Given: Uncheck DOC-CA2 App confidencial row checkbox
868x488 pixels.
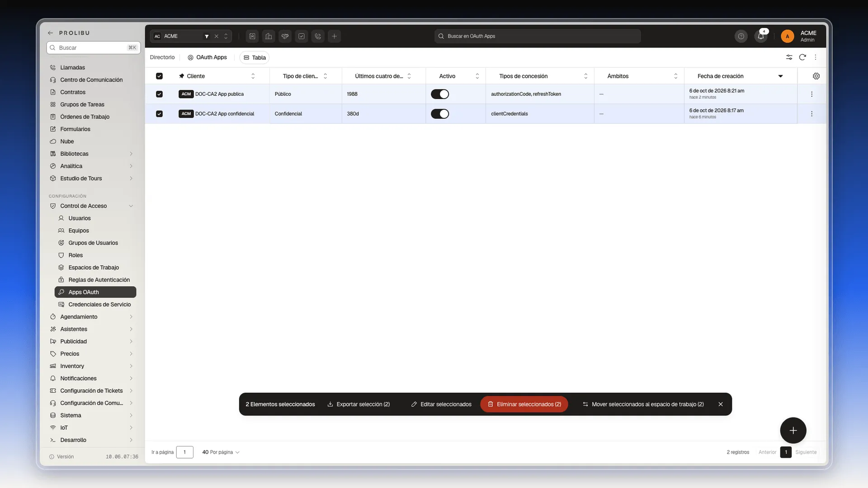Looking at the screenshot, I should [159, 114].
